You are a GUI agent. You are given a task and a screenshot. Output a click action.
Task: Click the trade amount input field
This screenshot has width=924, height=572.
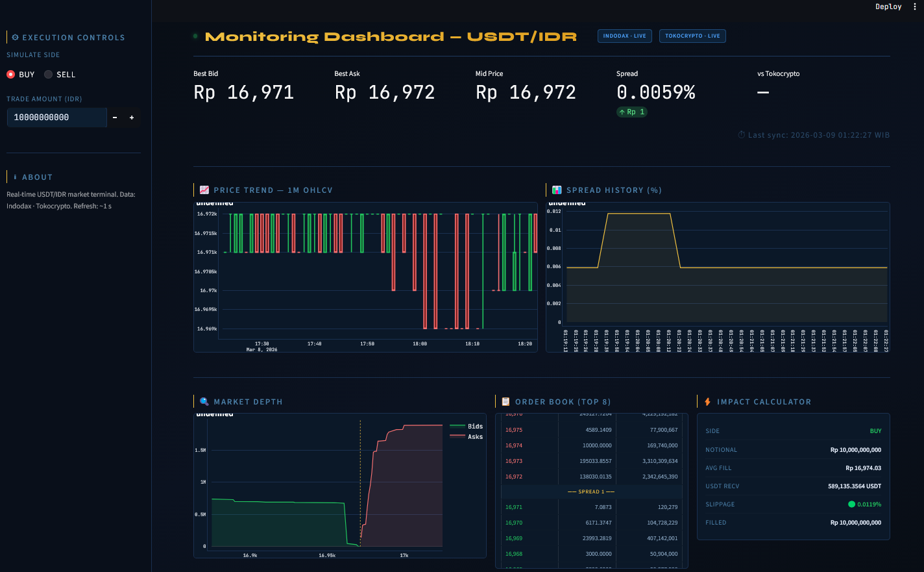coord(56,118)
